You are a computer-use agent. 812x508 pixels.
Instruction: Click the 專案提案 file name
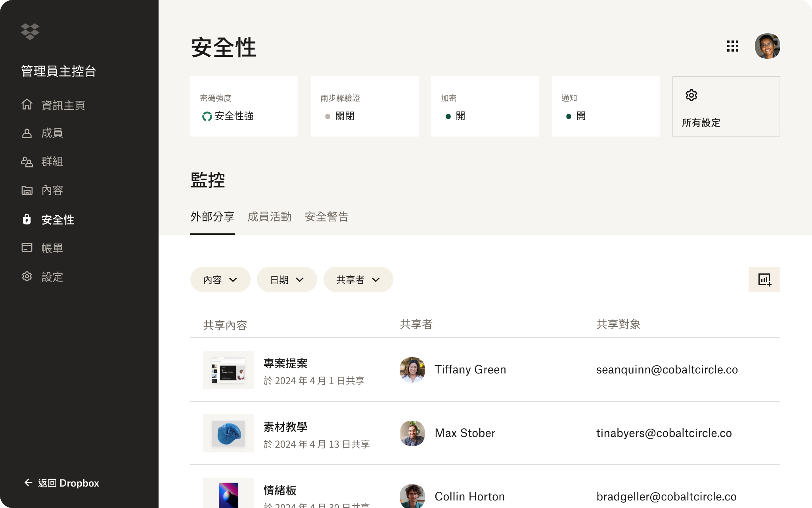[285, 364]
